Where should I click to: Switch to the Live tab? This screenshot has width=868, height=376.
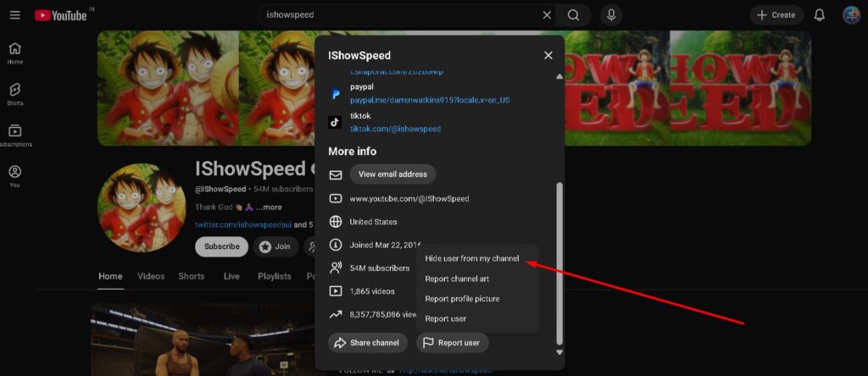pyautogui.click(x=231, y=276)
